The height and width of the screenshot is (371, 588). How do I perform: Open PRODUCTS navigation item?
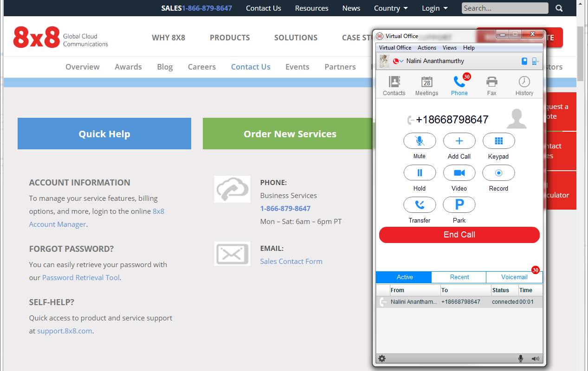pyautogui.click(x=230, y=38)
